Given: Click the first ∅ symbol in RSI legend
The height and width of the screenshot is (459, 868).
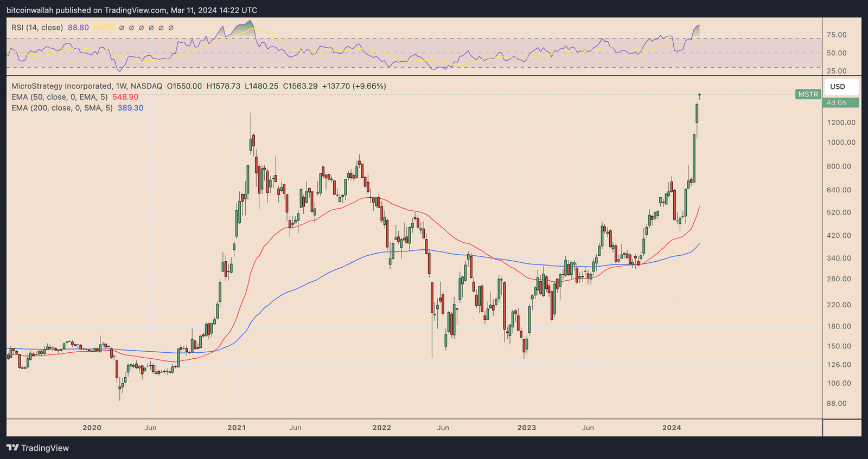Looking at the screenshot, I should coord(122,28).
